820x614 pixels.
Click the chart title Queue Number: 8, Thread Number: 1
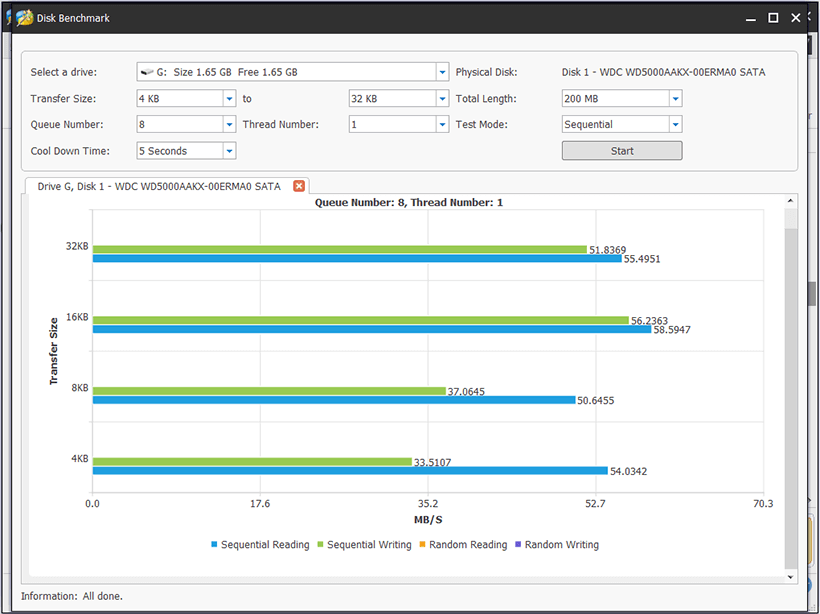[408, 202]
